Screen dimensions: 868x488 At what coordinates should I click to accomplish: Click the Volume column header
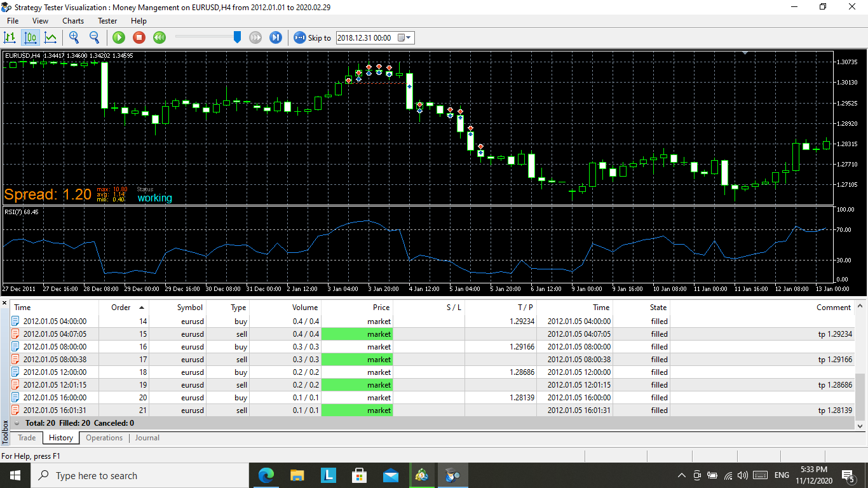point(285,308)
